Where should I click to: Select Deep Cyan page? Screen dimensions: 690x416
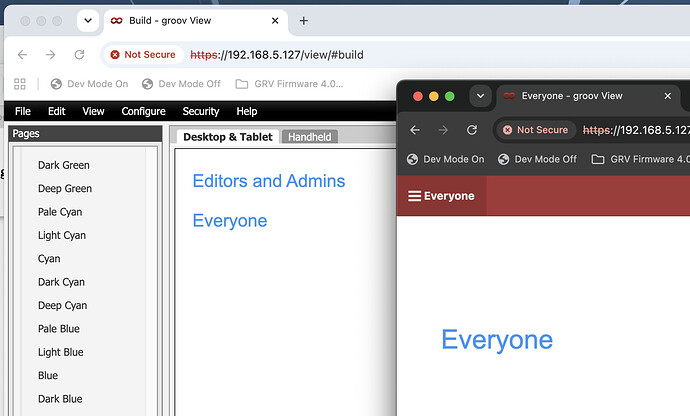tap(62, 305)
